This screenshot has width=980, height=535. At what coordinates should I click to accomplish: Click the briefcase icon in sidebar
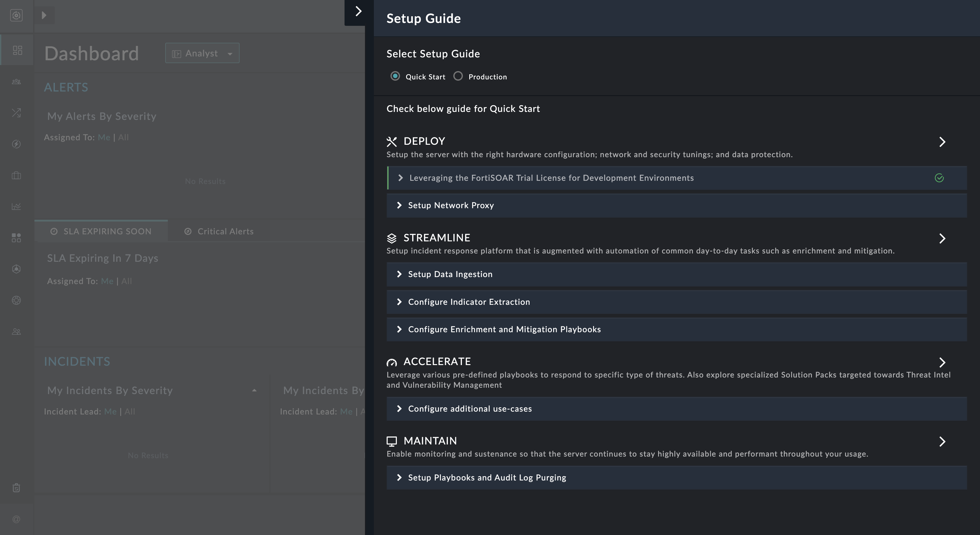[16, 175]
